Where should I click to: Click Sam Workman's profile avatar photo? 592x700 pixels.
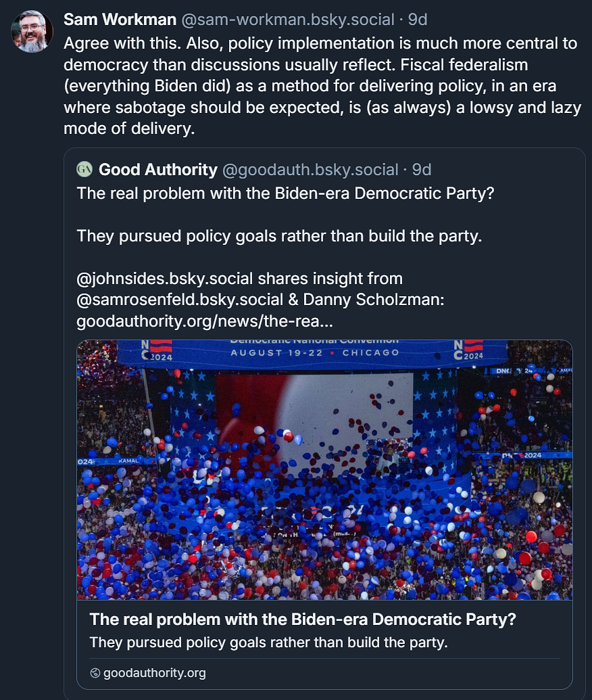32,32
